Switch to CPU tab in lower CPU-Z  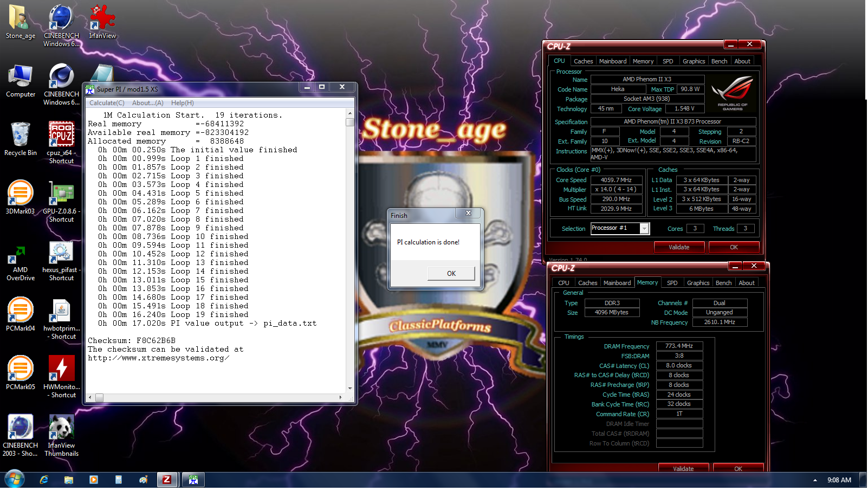click(564, 283)
